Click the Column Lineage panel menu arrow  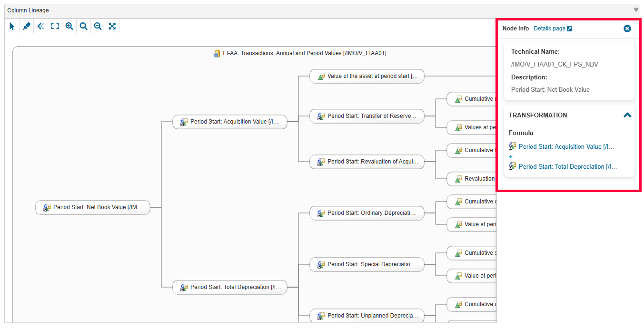click(636, 10)
